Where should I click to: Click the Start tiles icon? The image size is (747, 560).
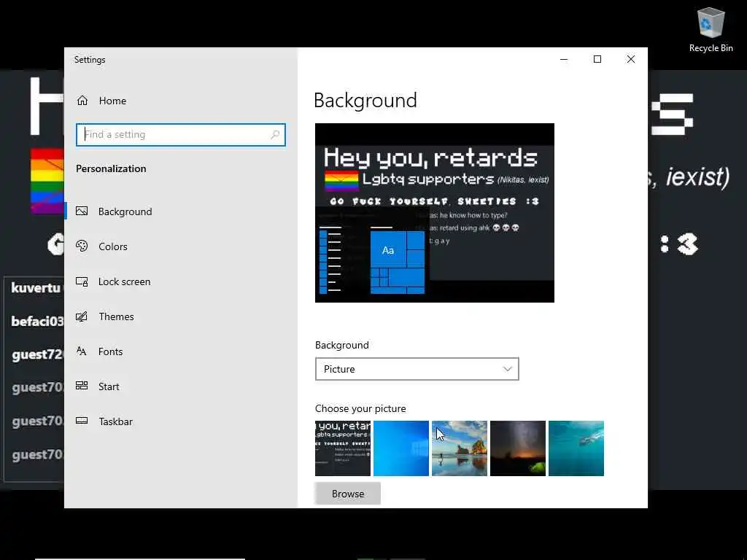pos(82,386)
